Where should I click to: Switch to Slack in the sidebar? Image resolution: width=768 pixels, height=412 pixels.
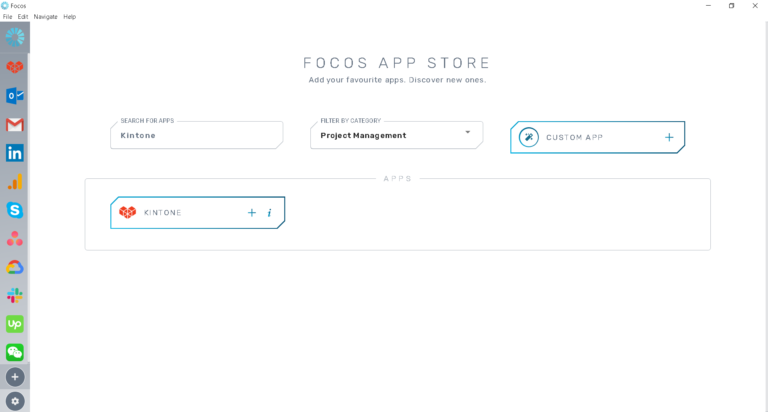[x=15, y=296]
